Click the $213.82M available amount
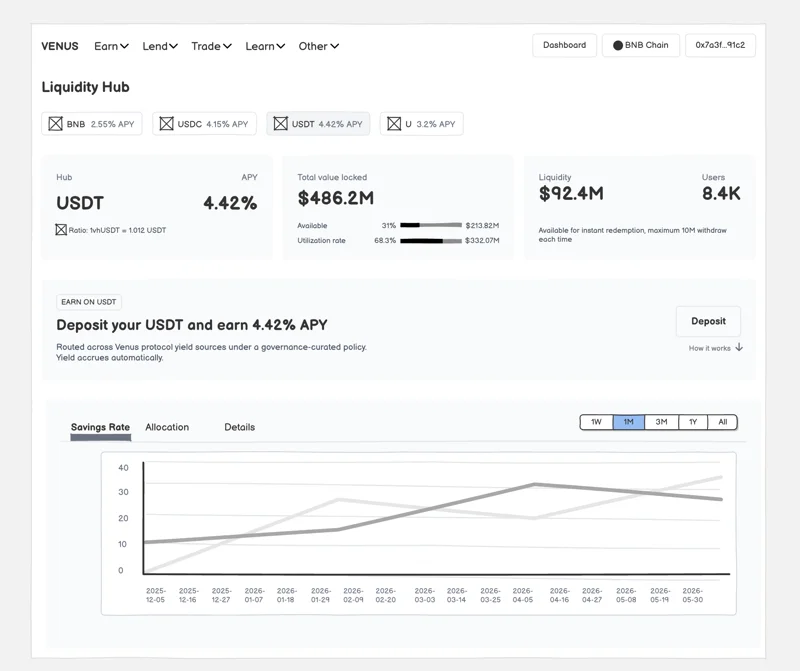 point(482,225)
